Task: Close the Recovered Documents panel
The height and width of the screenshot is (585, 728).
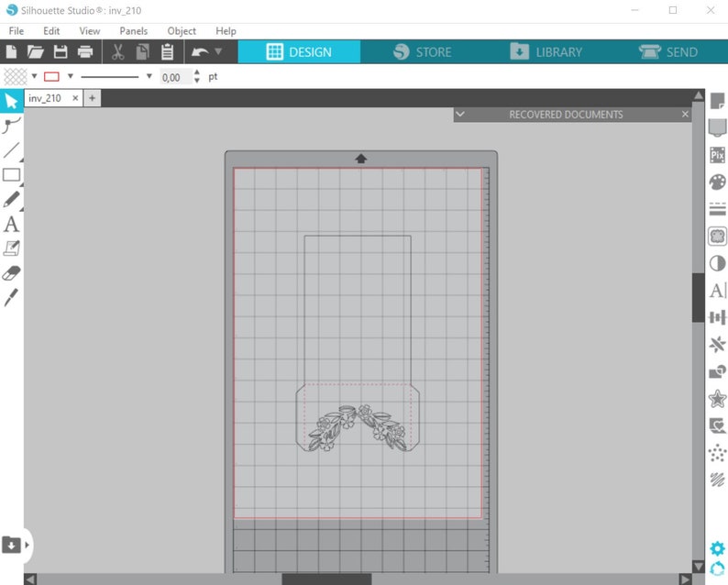Action: coord(685,114)
